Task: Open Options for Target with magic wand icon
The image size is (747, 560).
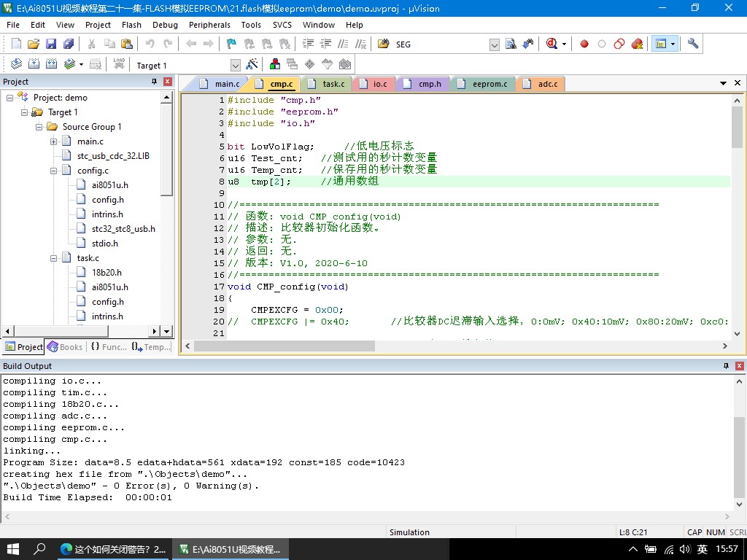Action: pyautogui.click(x=252, y=64)
